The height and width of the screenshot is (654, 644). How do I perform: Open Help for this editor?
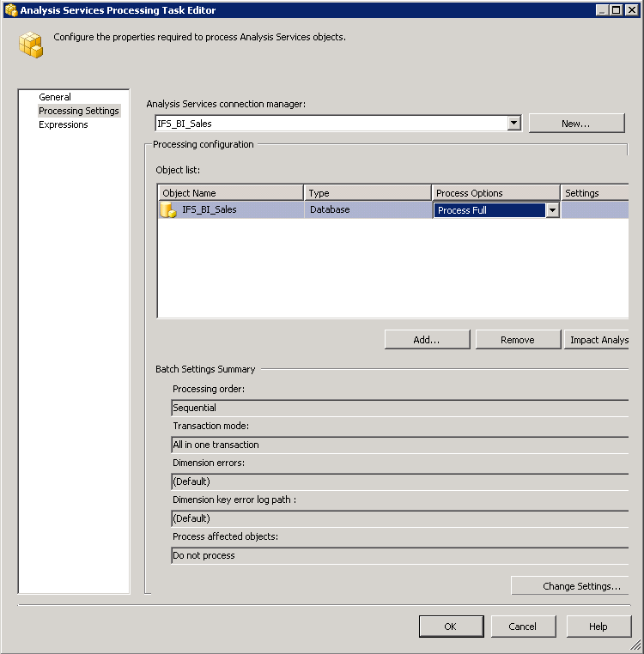click(598, 627)
